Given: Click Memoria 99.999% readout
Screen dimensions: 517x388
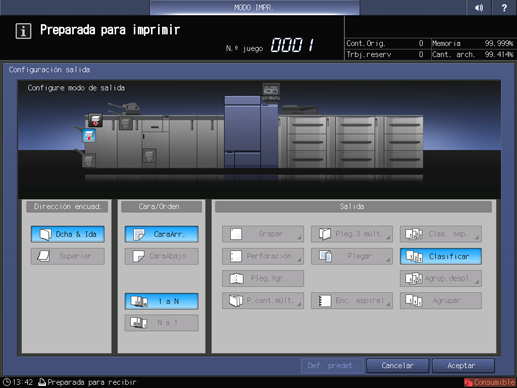Looking at the screenshot, I should pyautogui.click(x=473, y=43).
